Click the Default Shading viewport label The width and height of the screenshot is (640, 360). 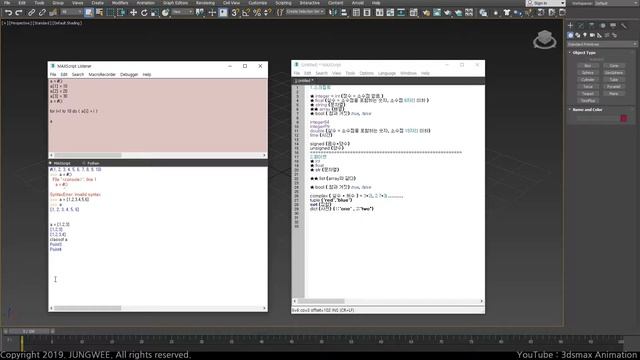click(66, 23)
